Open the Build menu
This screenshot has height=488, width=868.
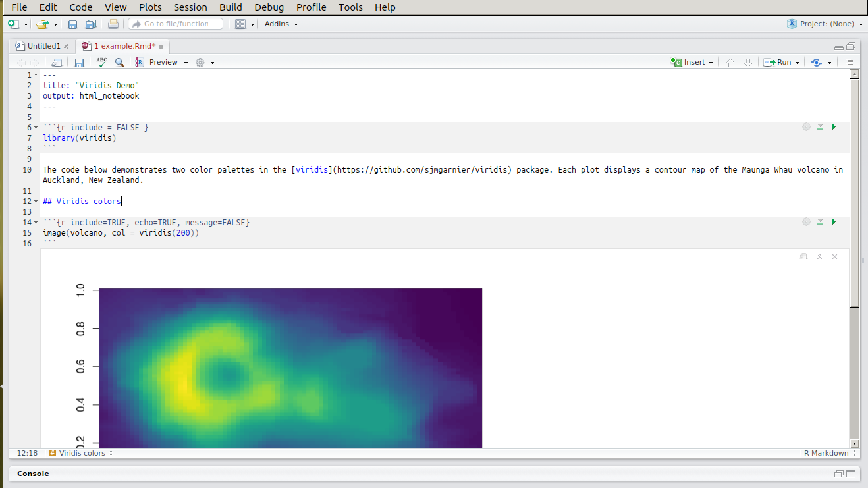pos(231,7)
